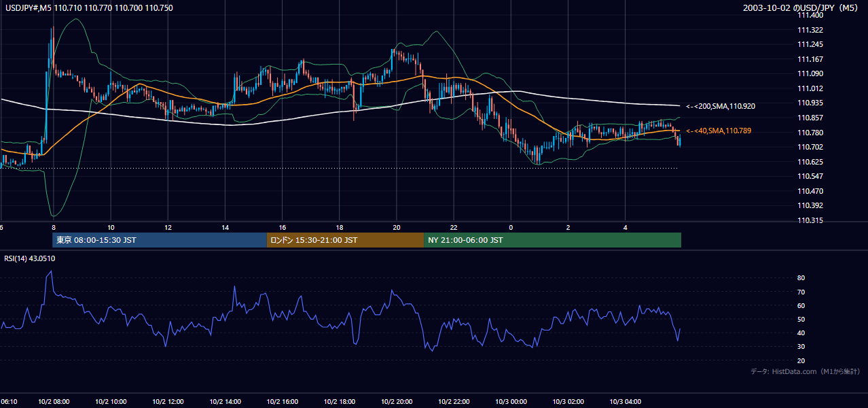Click the 111.090 price axis label

click(810, 73)
